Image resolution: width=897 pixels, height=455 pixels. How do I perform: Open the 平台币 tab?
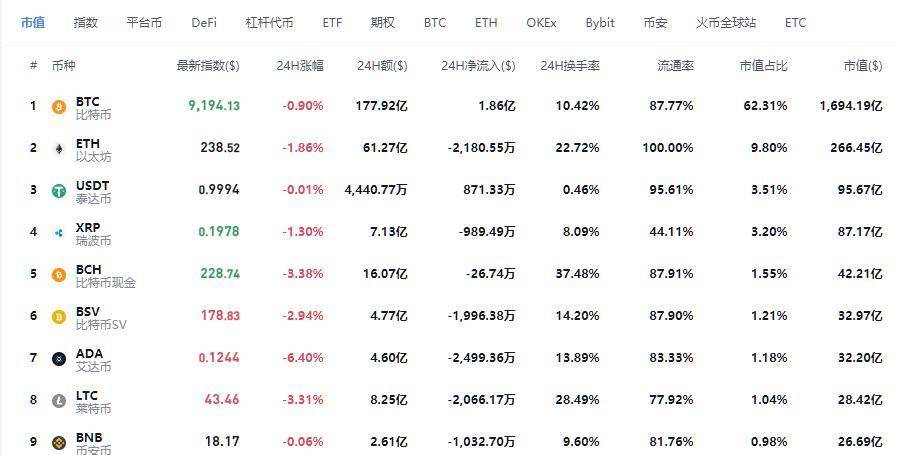tap(144, 22)
